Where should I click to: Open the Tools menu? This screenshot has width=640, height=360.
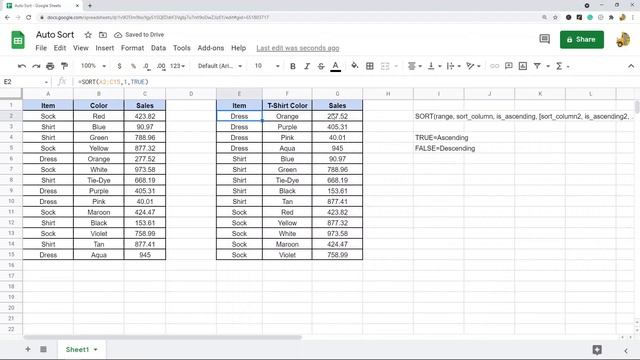tap(182, 48)
